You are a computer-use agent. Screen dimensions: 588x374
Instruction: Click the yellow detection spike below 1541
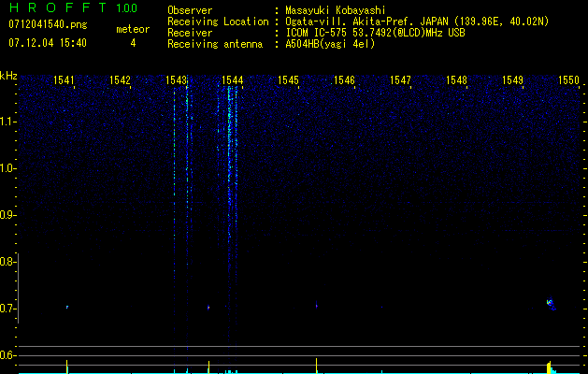click(x=66, y=367)
